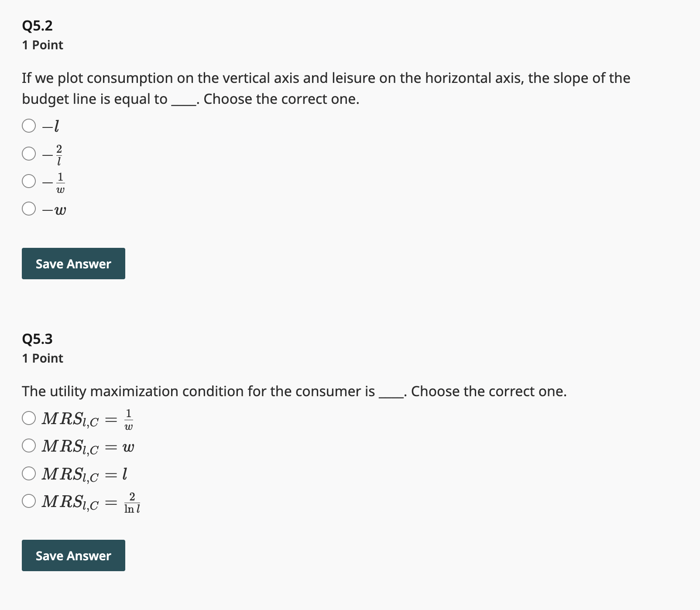Image resolution: width=700 pixels, height=610 pixels.
Task: Click the 1 Point label under Q5.3
Action: (x=42, y=358)
